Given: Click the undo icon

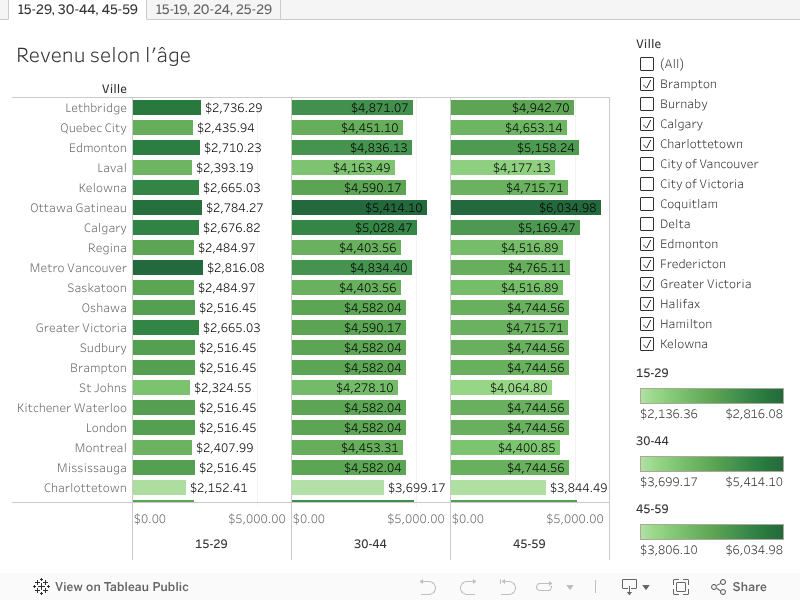Looking at the screenshot, I should point(428,587).
